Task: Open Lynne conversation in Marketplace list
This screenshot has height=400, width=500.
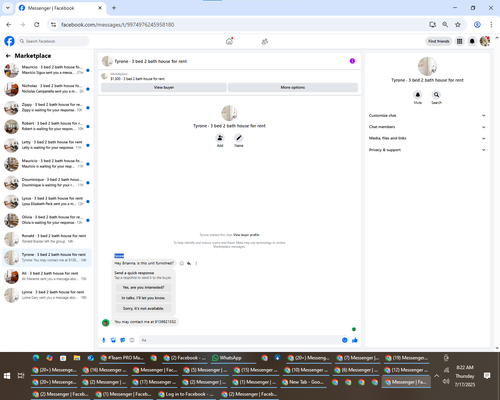Action: 47,295
